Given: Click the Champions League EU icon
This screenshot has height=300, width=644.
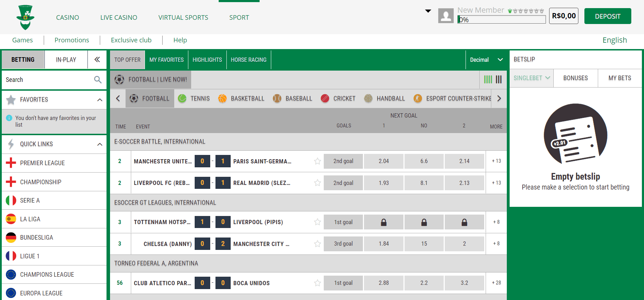Looking at the screenshot, I should [x=11, y=275].
